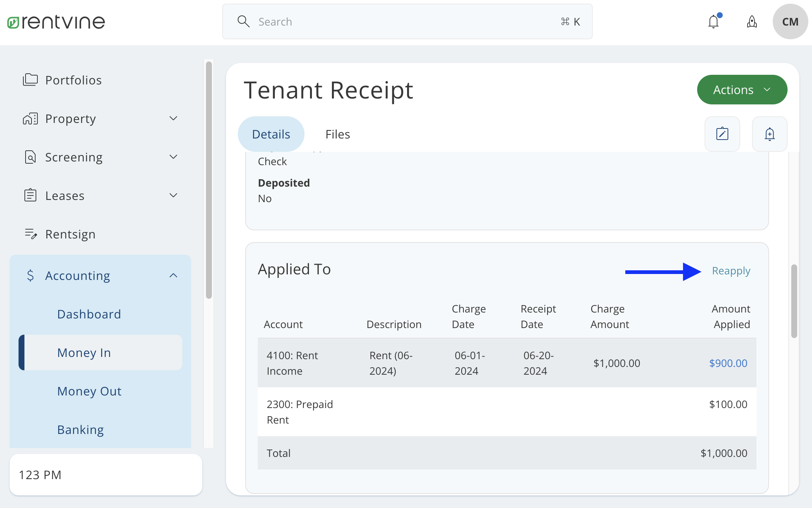The width and height of the screenshot is (812, 508).
Task: Select the Details tab
Action: pos(271,134)
